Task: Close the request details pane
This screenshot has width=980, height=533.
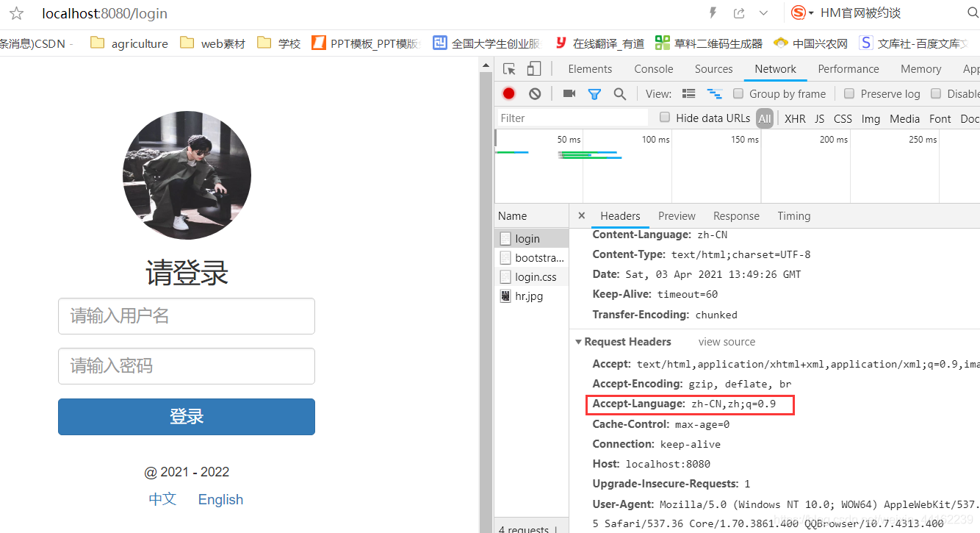Action: pos(582,215)
